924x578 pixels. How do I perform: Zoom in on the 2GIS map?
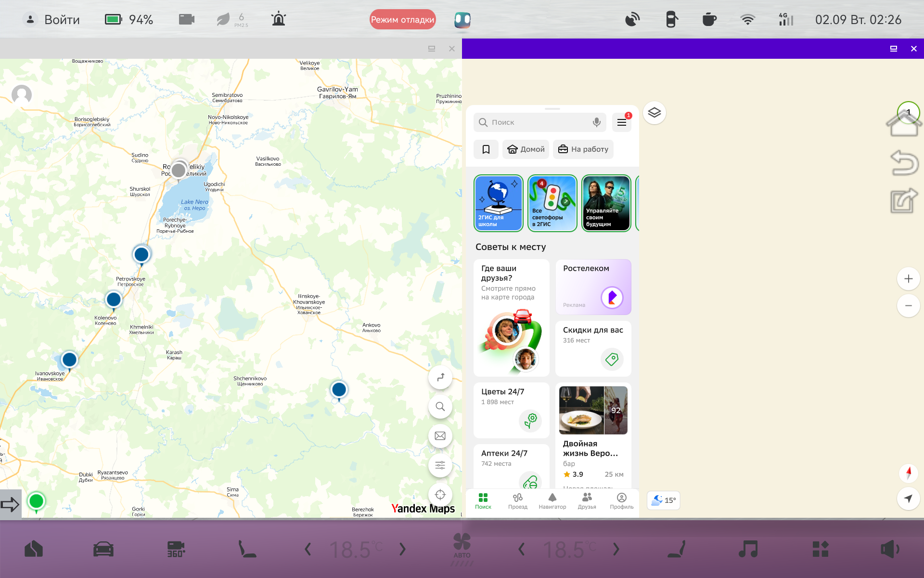[x=909, y=278]
